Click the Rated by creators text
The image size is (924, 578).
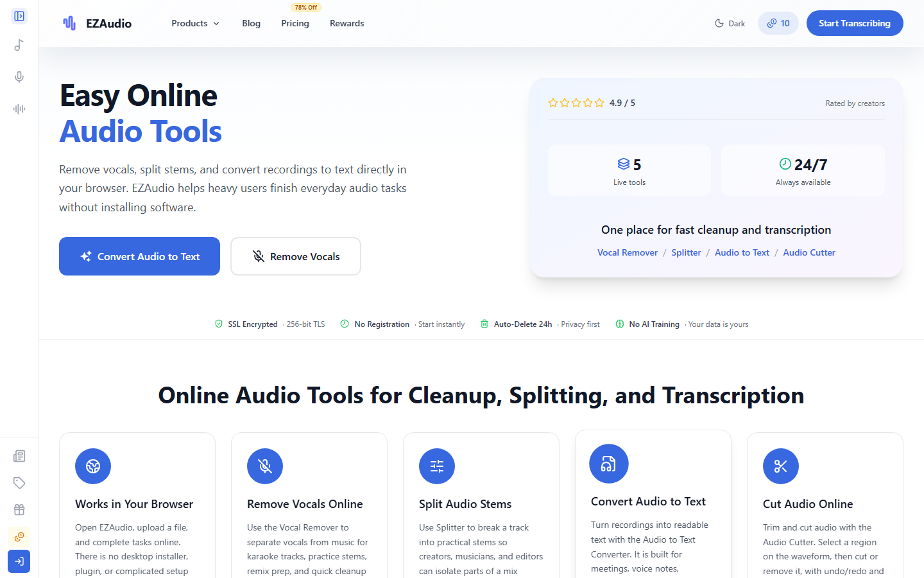[x=855, y=103]
